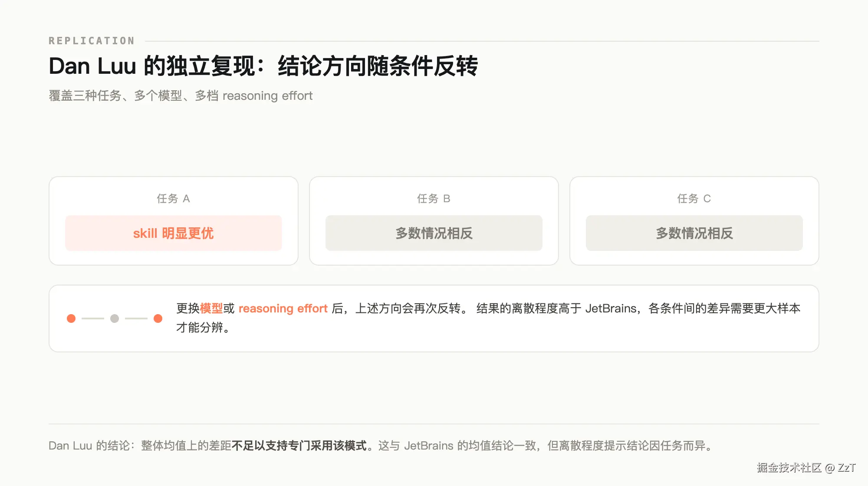Click the 任务 C card label
868x486 pixels.
694,198
